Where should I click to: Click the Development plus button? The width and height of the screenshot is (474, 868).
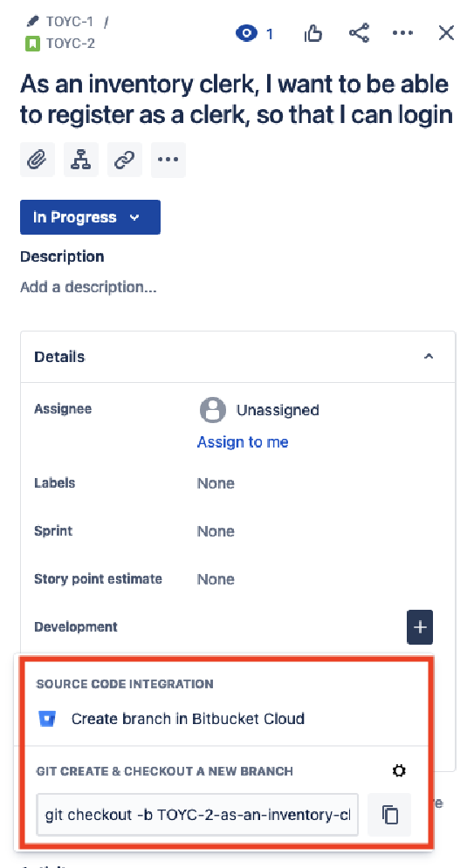(x=420, y=627)
